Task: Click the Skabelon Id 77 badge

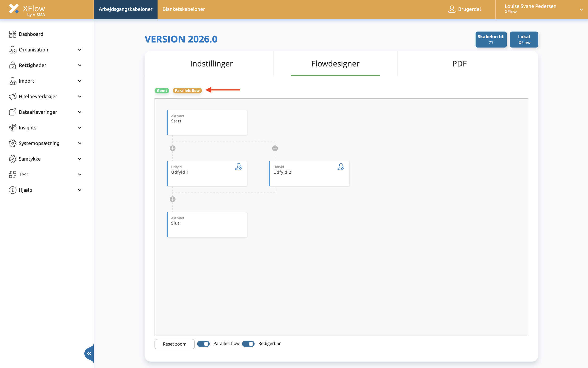Action: [x=491, y=39]
